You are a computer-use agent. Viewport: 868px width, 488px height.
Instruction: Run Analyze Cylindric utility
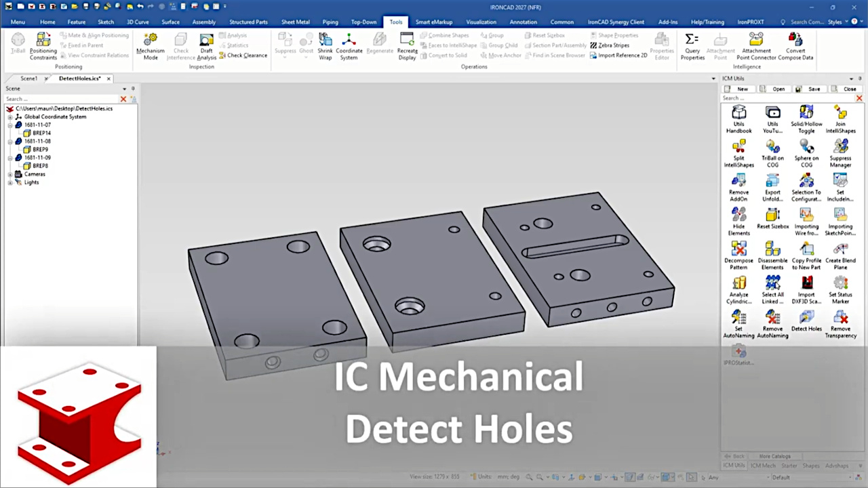click(738, 289)
